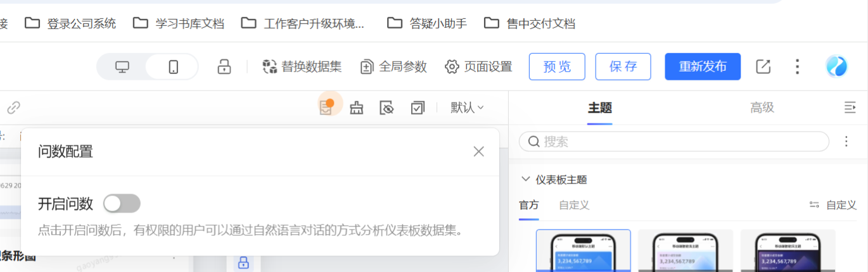Click the link chain icon

point(13,108)
